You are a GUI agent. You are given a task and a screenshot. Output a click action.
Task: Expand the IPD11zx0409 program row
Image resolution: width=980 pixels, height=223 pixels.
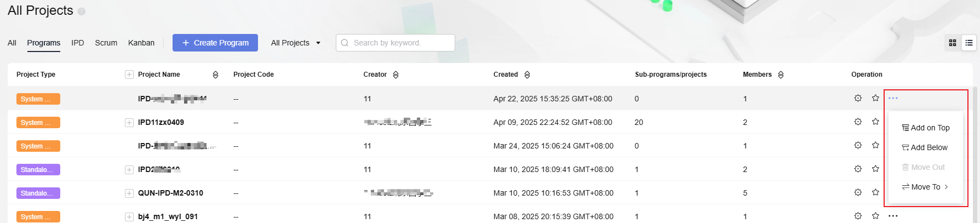click(129, 122)
